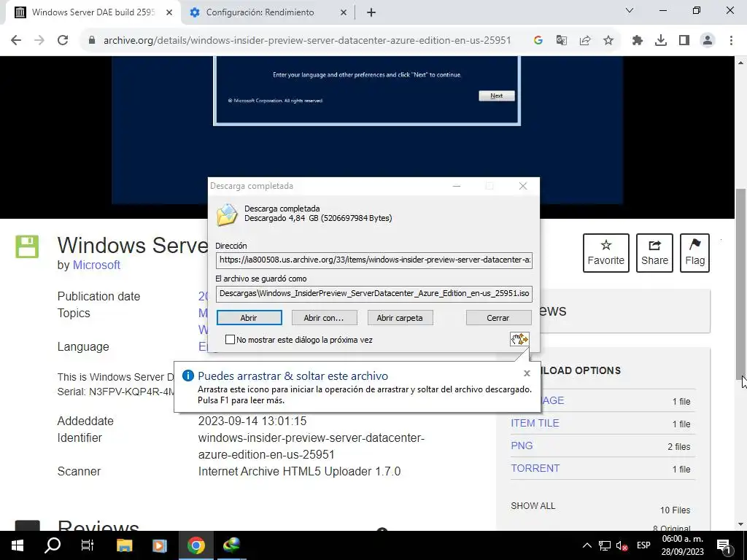Click the Abrir button
Screen dimensions: 747x560
[x=249, y=318]
